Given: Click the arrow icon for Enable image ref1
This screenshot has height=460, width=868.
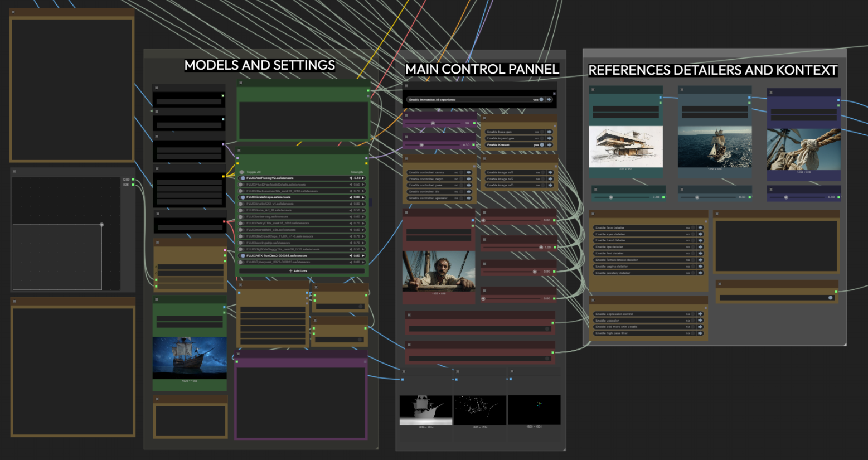Looking at the screenshot, I should pyautogui.click(x=549, y=173).
